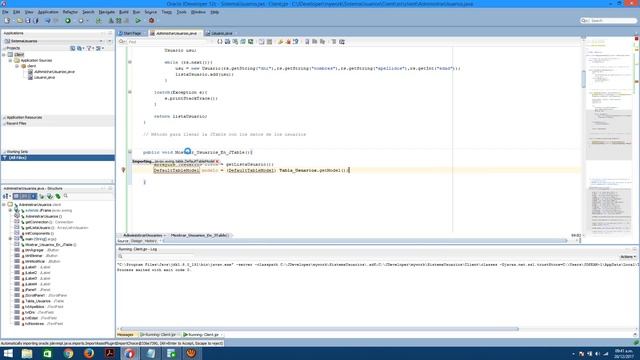Click the red Debug bug icon
Viewport: 640px width, 360px height.
coord(151,20)
